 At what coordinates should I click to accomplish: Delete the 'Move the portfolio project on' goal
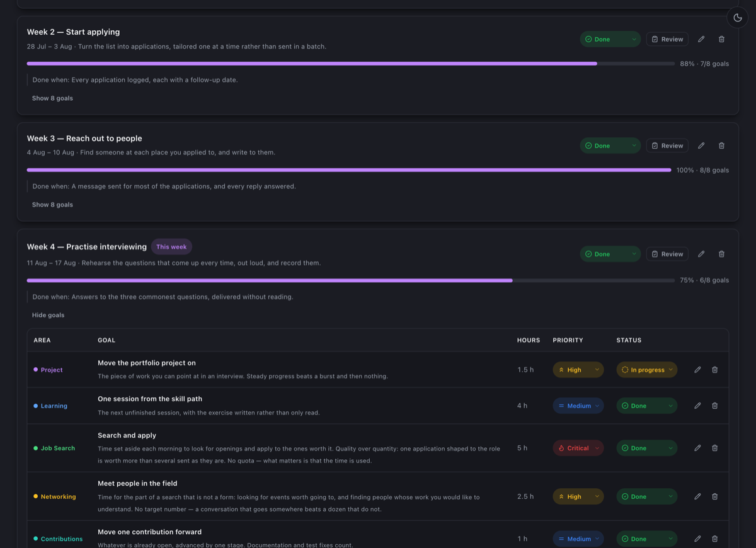pos(714,370)
